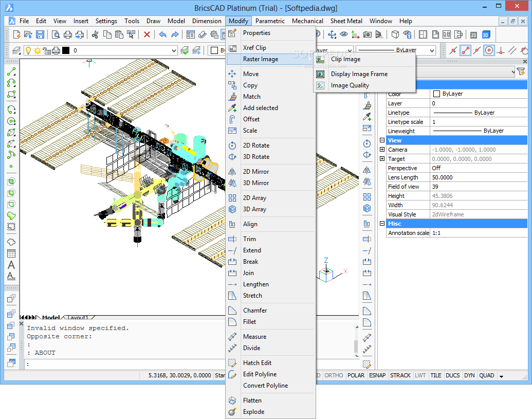This screenshot has height=419, width=532.
Task: Click the Pan arrows toolbar icon
Action: click(x=332, y=34)
